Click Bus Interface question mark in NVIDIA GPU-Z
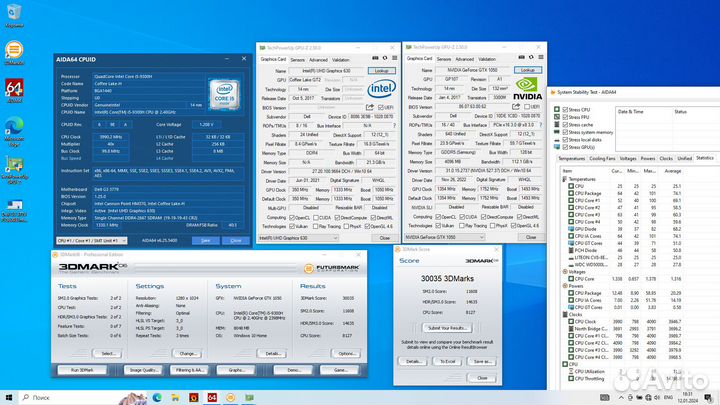The image size is (720, 405). [541, 125]
